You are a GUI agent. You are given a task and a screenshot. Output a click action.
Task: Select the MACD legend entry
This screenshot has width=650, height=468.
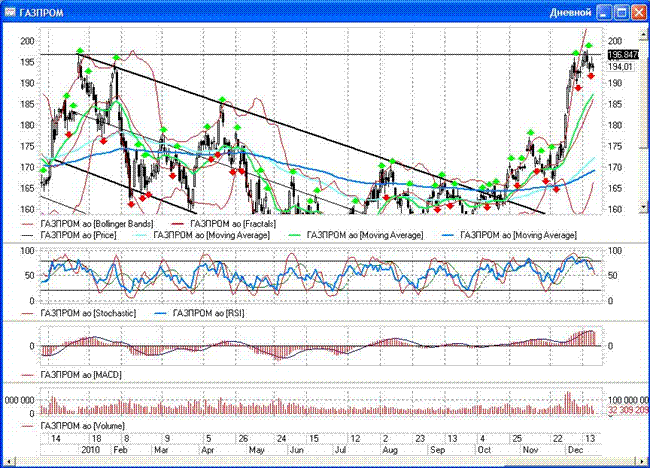coord(72,375)
